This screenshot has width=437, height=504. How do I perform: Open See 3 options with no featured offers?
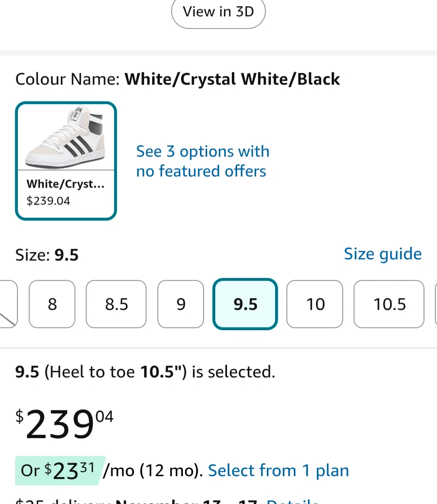tap(202, 161)
